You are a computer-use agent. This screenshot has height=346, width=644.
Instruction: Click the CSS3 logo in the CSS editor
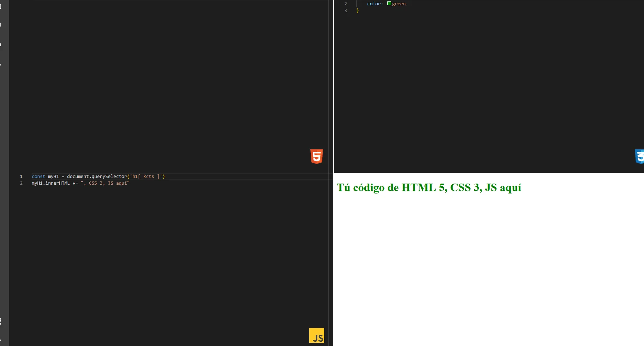[639, 156]
